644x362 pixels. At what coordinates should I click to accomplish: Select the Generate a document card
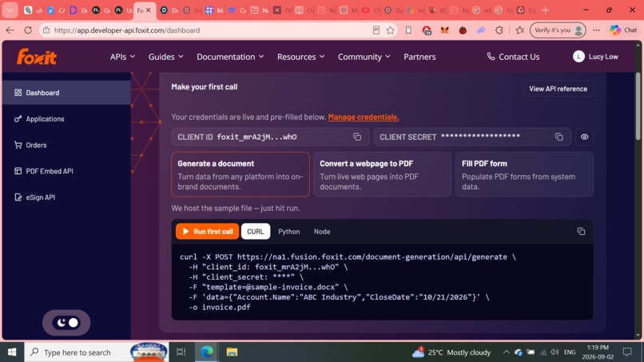point(241,174)
